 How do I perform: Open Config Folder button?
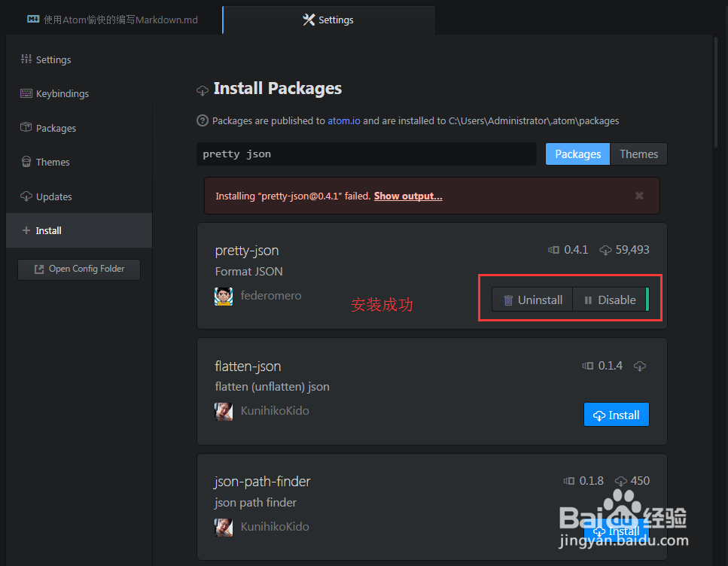click(x=79, y=269)
